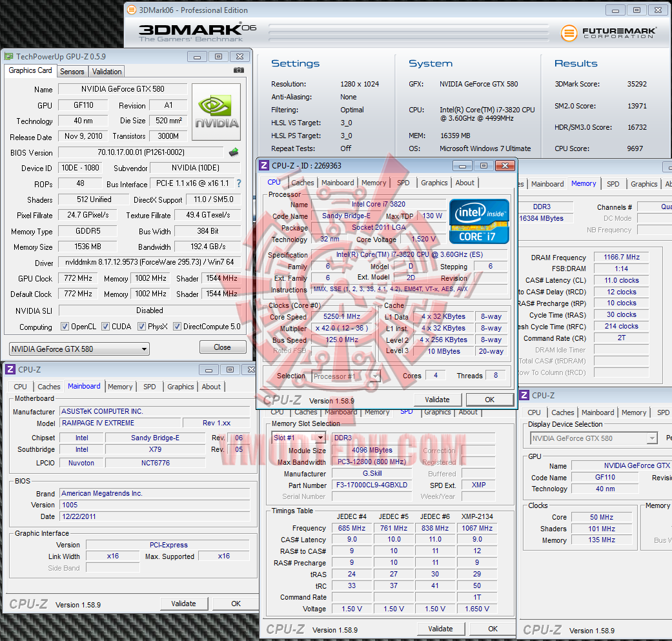Click the Core Voltage value 1.520 V
This screenshot has height=641, width=672.
423,239
